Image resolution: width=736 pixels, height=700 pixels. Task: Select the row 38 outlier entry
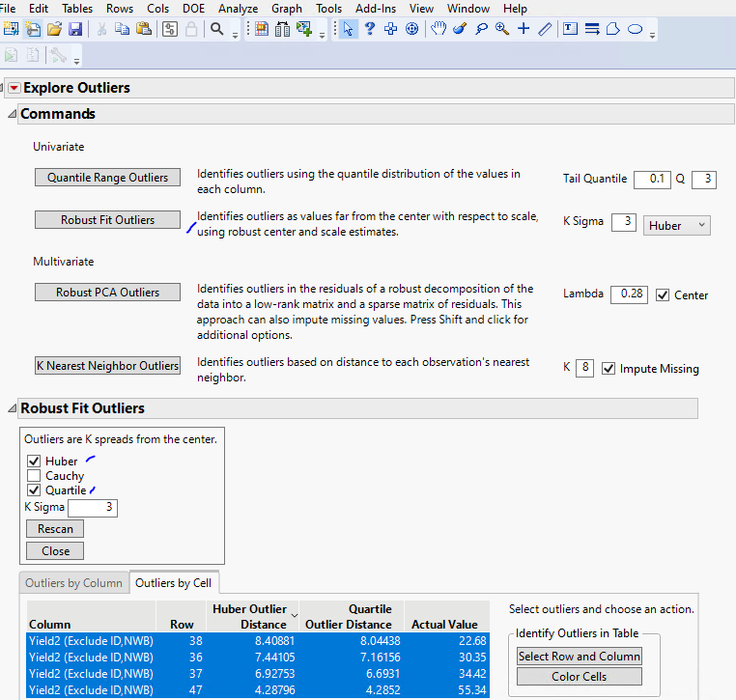click(x=258, y=641)
